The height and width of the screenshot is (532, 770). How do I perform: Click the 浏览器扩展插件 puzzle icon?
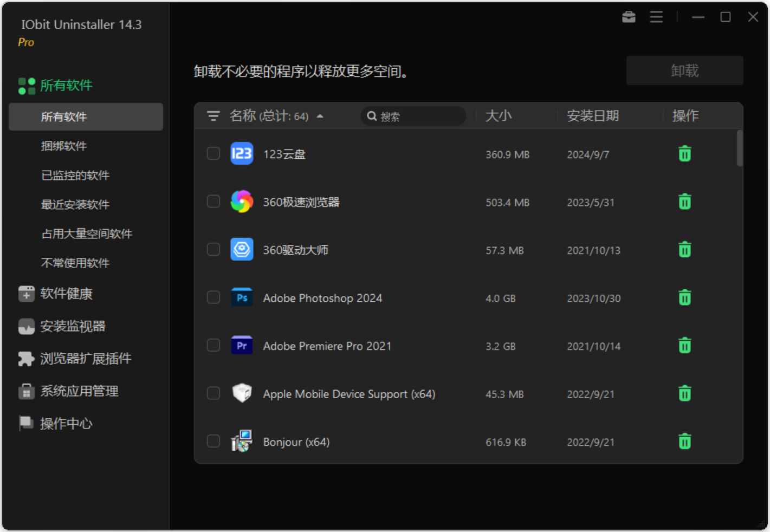(27, 359)
